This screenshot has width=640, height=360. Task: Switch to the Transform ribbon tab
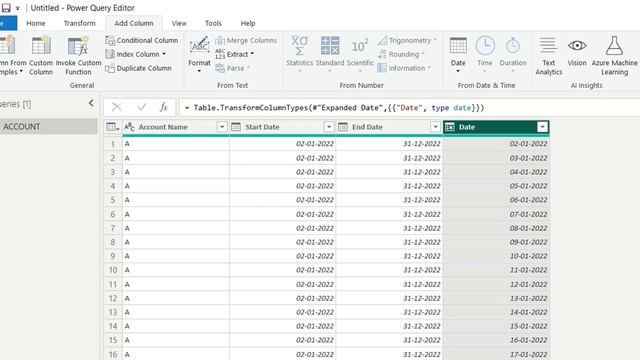pyautogui.click(x=80, y=23)
